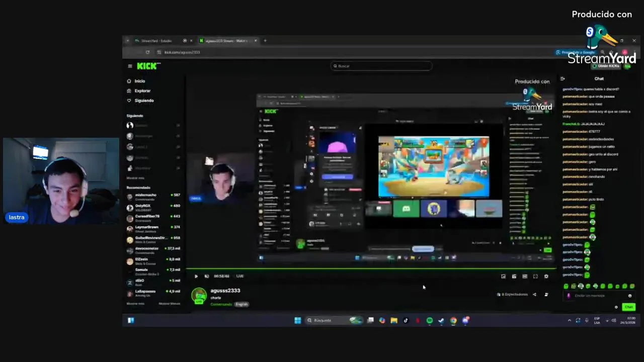Go to the Explorar section

pos(138,91)
